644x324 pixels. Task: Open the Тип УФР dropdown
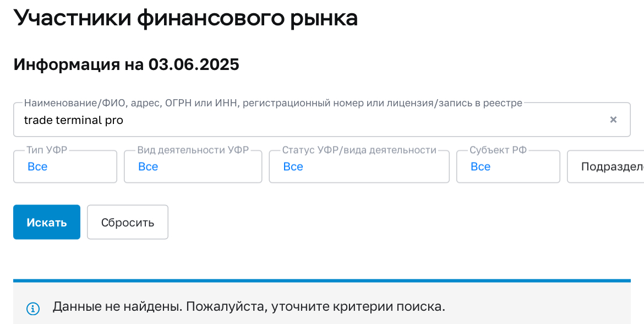(x=65, y=167)
